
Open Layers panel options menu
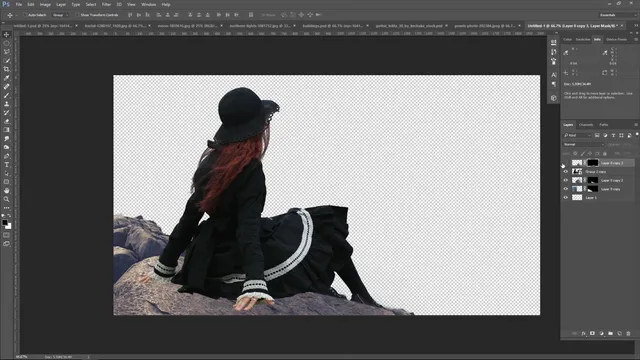coord(636,125)
